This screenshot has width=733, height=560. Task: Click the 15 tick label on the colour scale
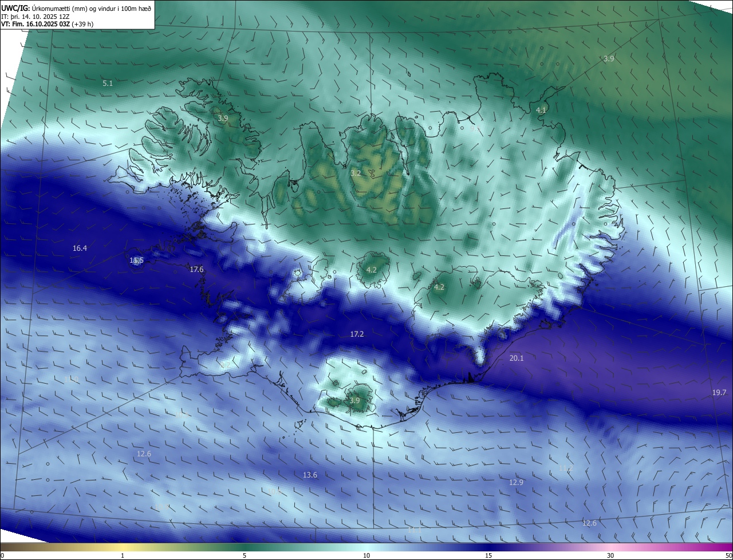488,556
